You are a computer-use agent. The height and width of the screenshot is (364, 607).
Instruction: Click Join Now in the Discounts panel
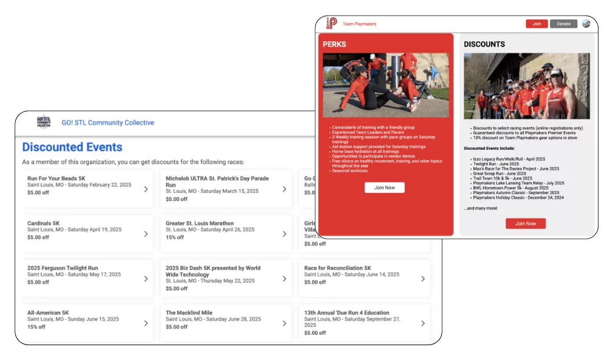[x=525, y=224]
